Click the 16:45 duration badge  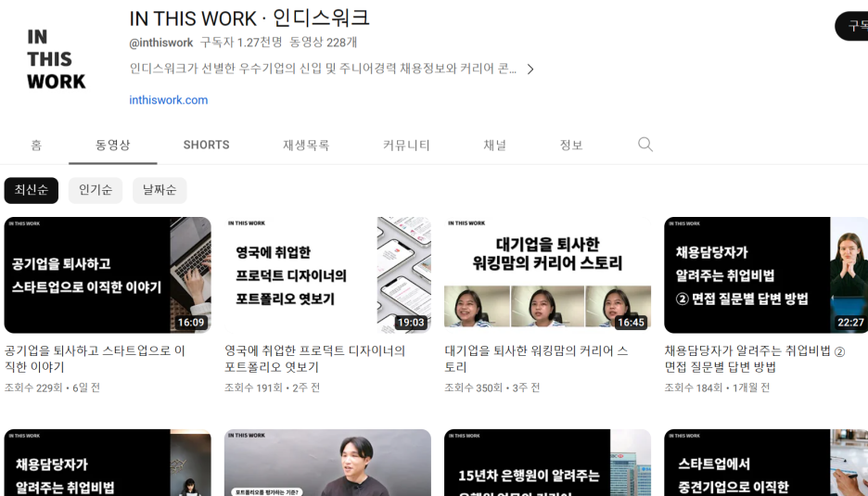click(632, 323)
